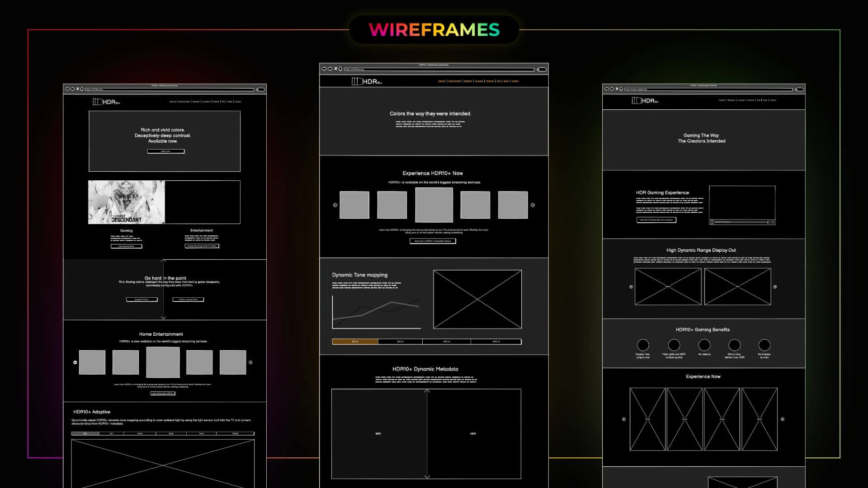Click the button below Entertainment description
868x488 pixels.
tap(202, 246)
